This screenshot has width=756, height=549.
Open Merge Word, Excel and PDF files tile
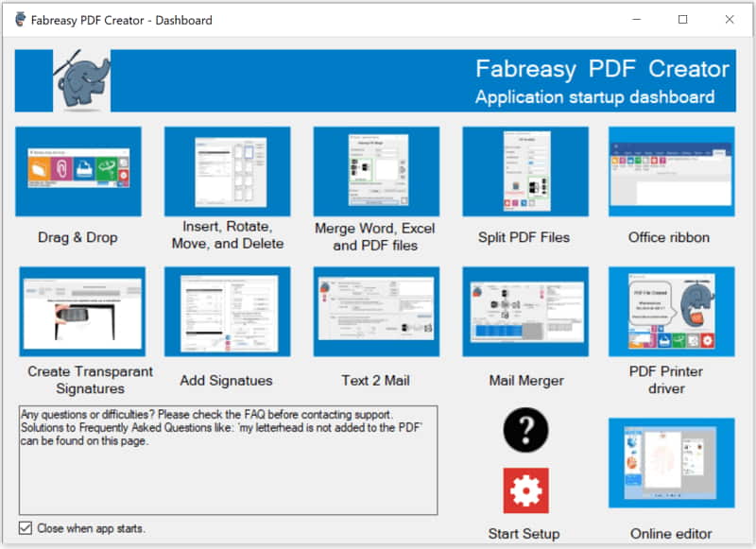point(376,172)
